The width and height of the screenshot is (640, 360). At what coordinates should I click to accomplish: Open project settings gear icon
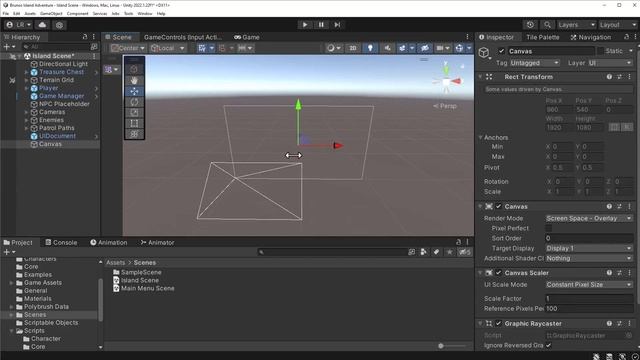[x=59, y=25]
